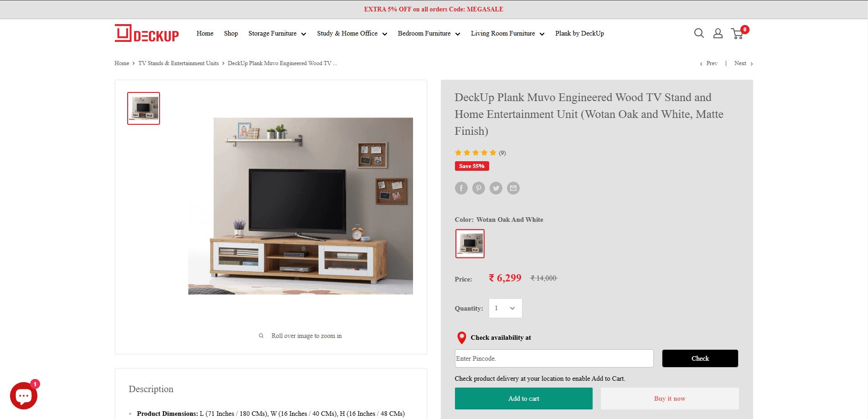The image size is (868, 419).
Task: Expand Bedroom Furniture menu
Action: pyautogui.click(x=429, y=33)
